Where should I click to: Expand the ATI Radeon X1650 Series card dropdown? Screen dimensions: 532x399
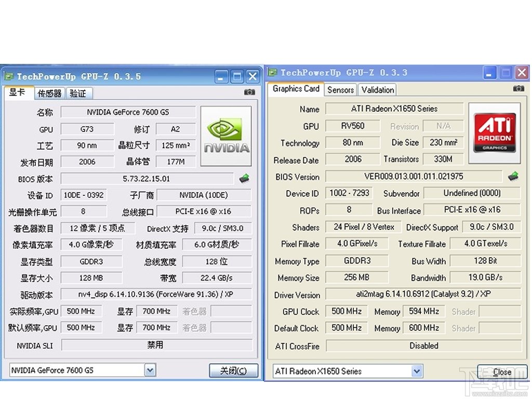(417, 371)
